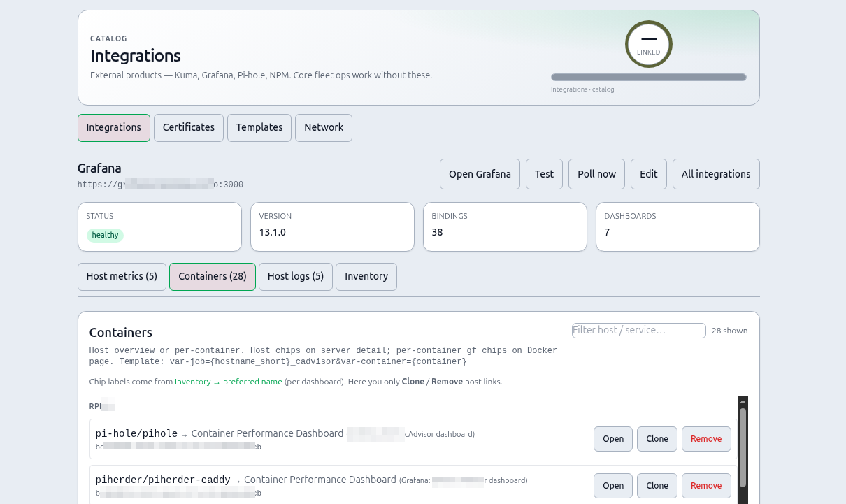Viewport: 846px width, 504px height.
Task: Focus the Filter host / service field
Action: (x=639, y=331)
